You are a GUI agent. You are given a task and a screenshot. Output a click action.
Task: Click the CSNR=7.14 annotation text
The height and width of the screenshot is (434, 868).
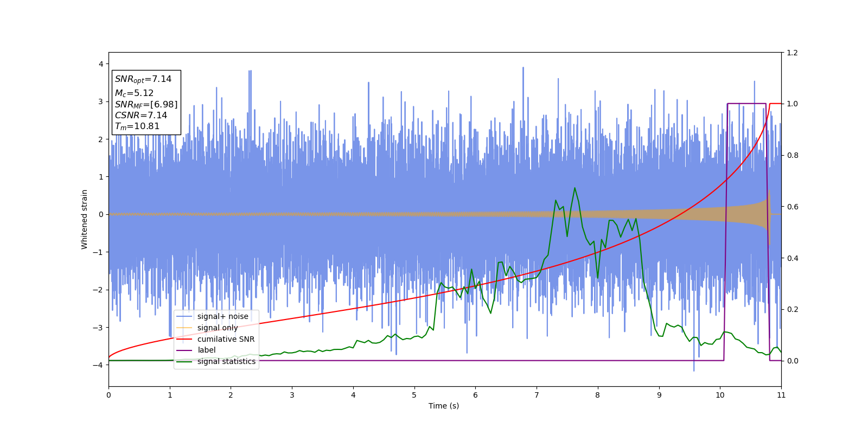pyautogui.click(x=141, y=115)
